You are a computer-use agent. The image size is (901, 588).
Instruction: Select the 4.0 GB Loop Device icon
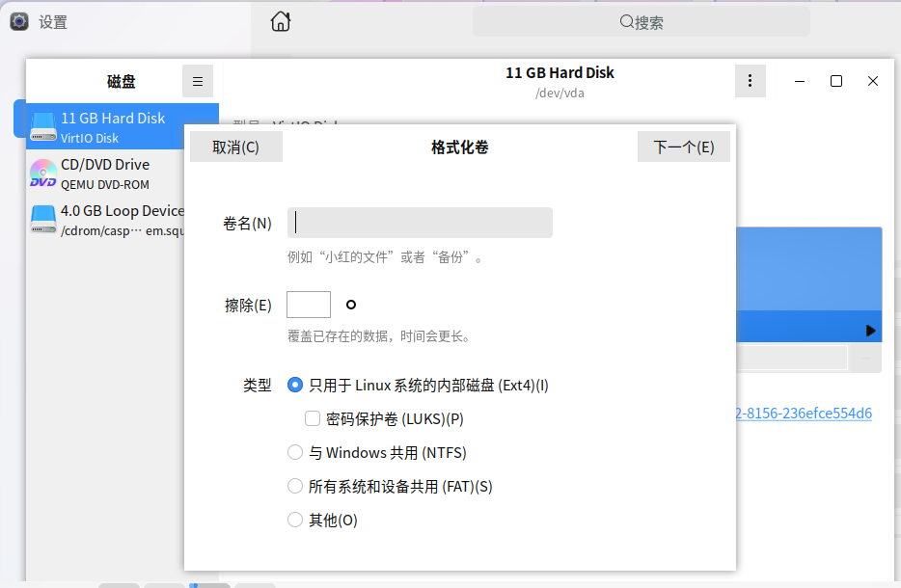[43, 220]
